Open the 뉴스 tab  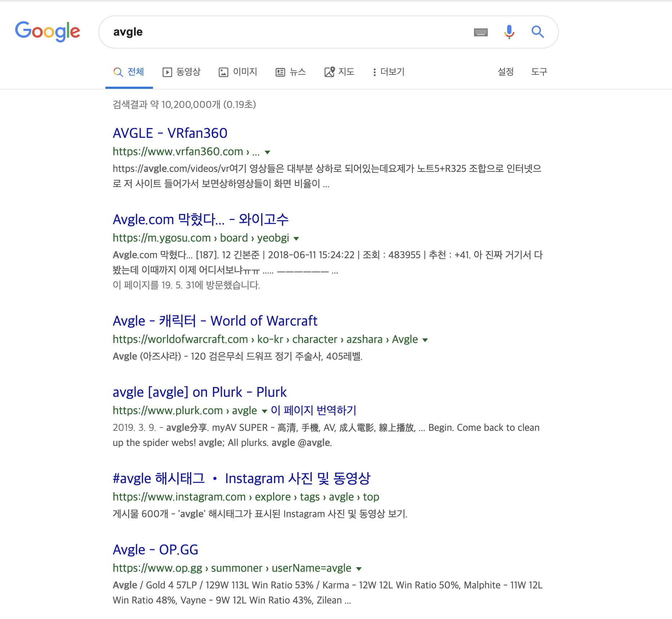[291, 72]
